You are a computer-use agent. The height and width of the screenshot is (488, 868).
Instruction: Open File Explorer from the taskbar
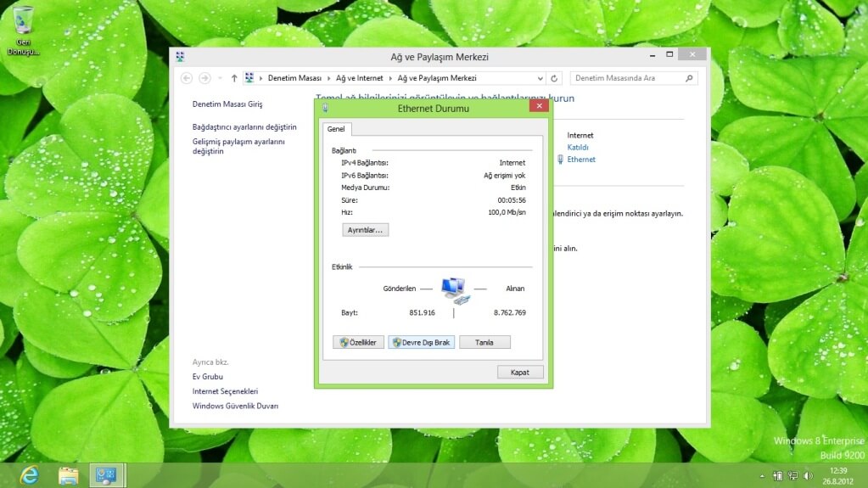click(x=68, y=475)
